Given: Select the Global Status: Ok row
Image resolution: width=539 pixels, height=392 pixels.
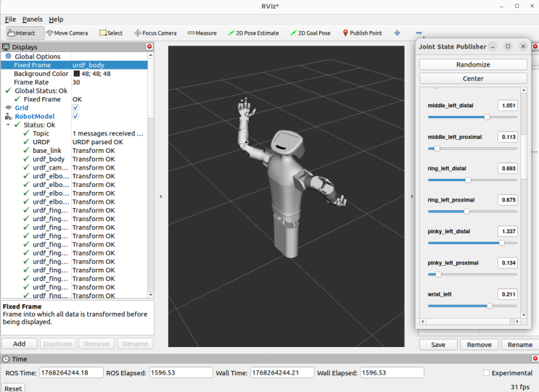Looking at the screenshot, I should [x=74, y=91].
